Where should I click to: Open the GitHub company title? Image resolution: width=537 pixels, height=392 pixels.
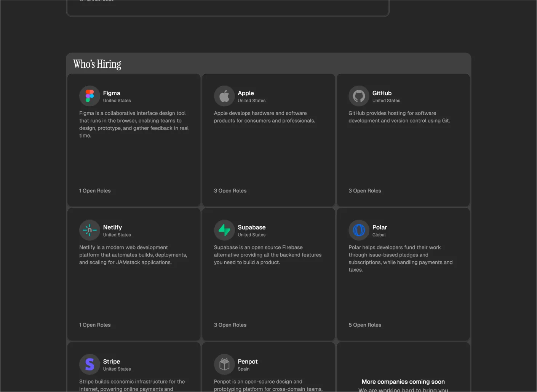click(x=382, y=93)
